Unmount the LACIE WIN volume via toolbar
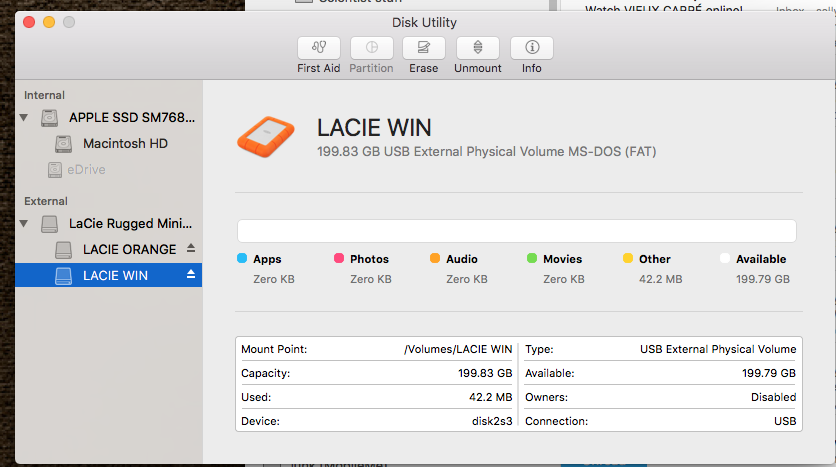The width and height of the screenshot is (836, 467). tap(478, 48)
